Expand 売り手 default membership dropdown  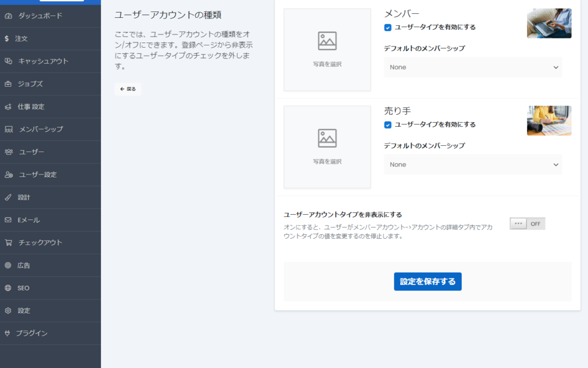(473, 165)
